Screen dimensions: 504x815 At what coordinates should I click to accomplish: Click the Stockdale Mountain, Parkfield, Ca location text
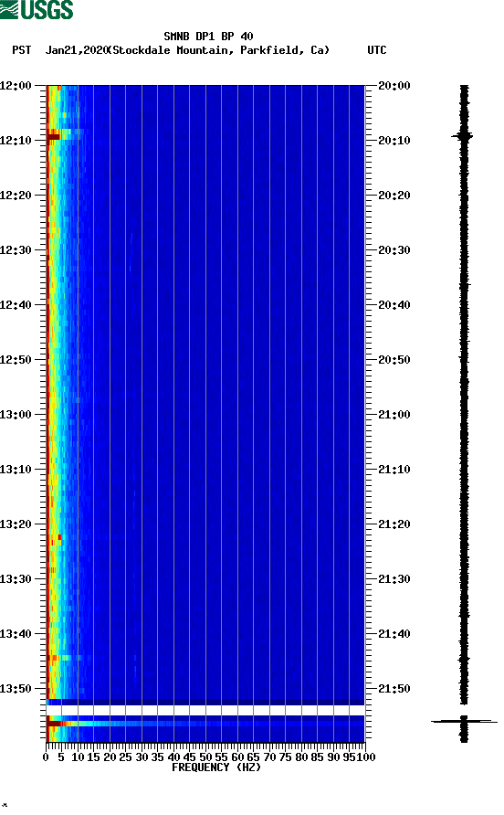[x=217, y=50]
